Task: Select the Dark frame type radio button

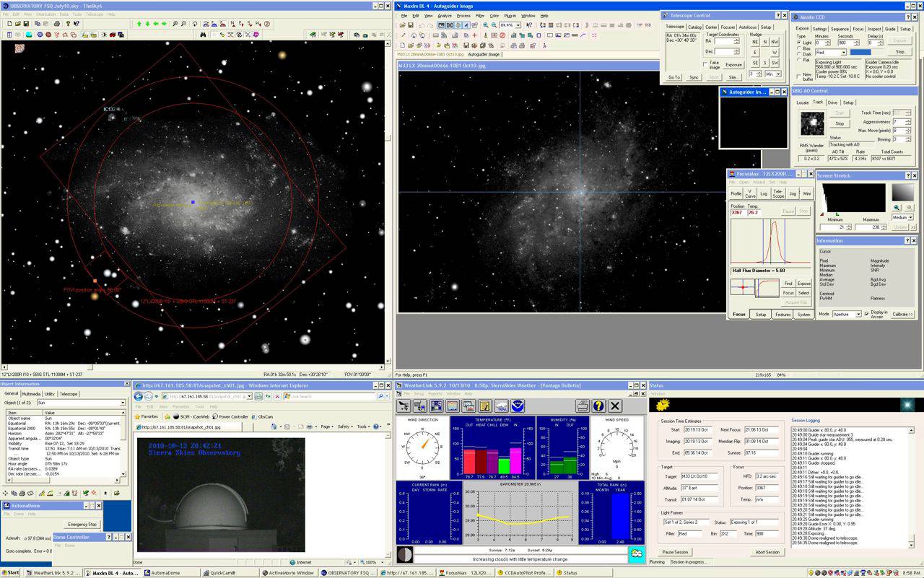Action: tap(799, 53)
